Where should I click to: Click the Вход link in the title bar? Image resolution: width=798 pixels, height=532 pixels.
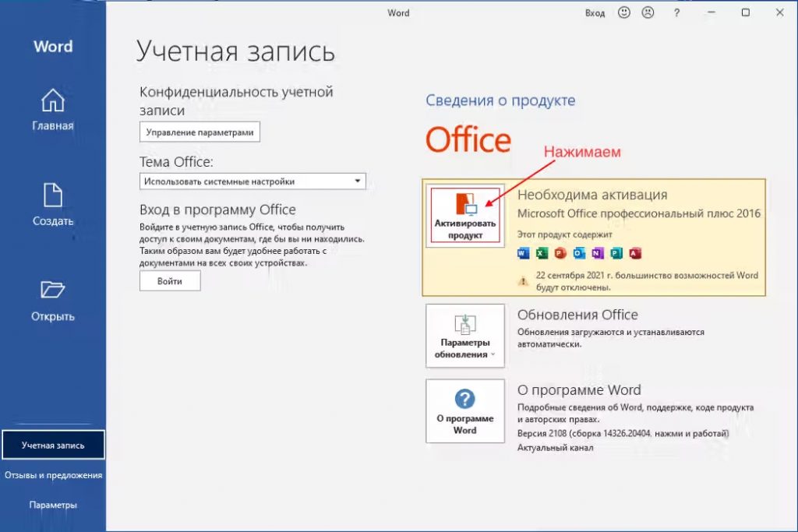pos(595,12)
